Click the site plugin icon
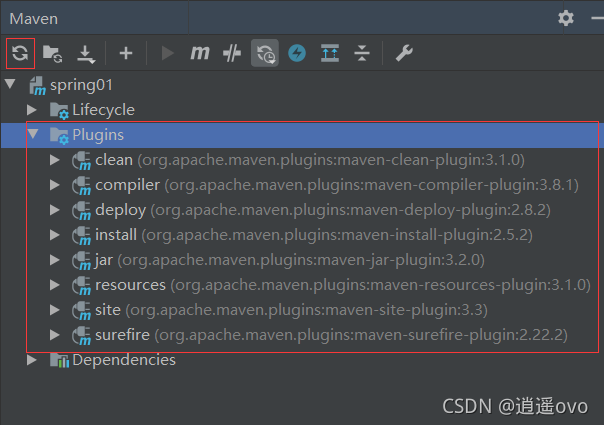Image resolution: width=604 pixels, height=425 pixels. tap(81, 311)
